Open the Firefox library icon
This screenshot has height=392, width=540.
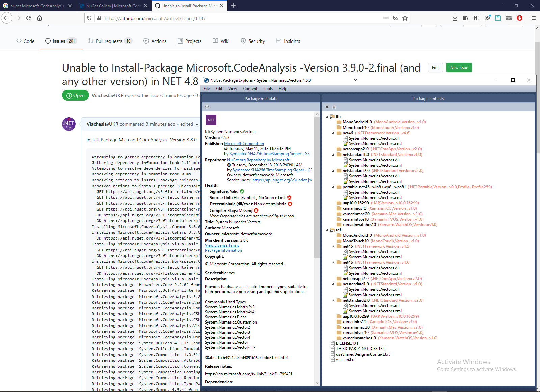tap(466, 18)
